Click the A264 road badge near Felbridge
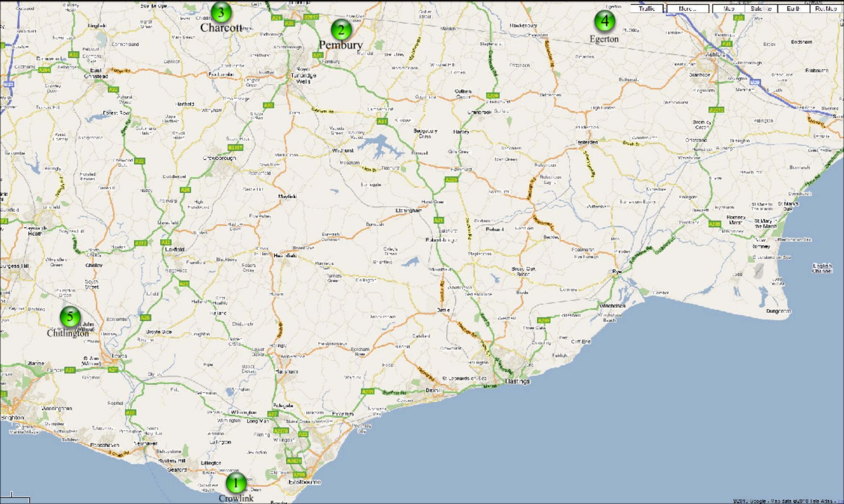 coord(44,70)
